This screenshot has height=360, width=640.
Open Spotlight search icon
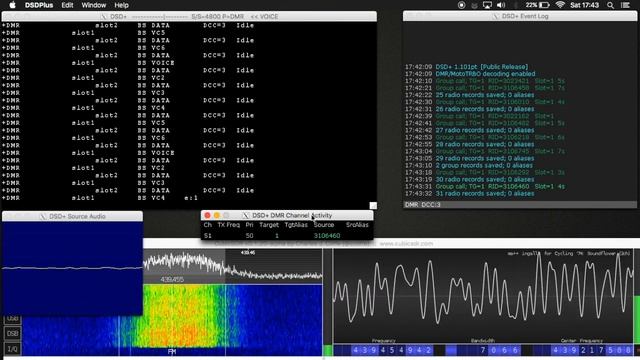point(610,5)
